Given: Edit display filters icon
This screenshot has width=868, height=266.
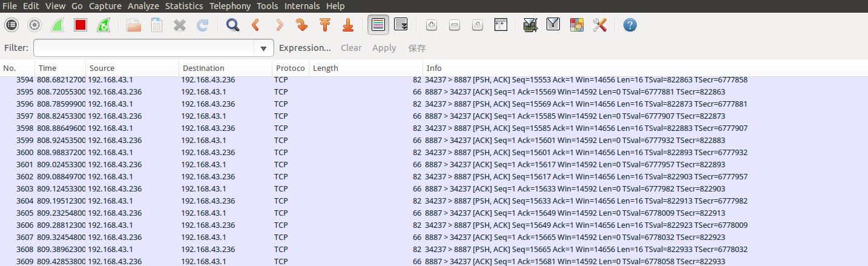Looking at the screenshot, I should [553, 25].
